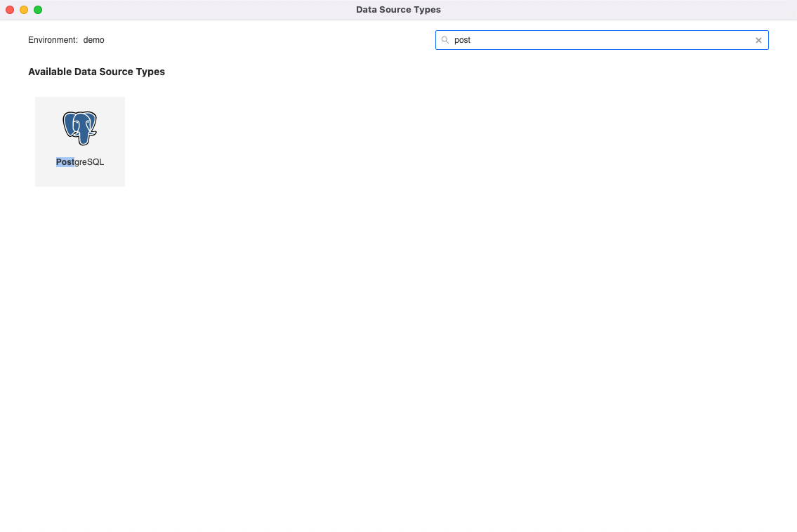Image resolution: width=797 pixels, height=532 pixels.
Task: Close the Data Source Types window
Action: [10, 10]
